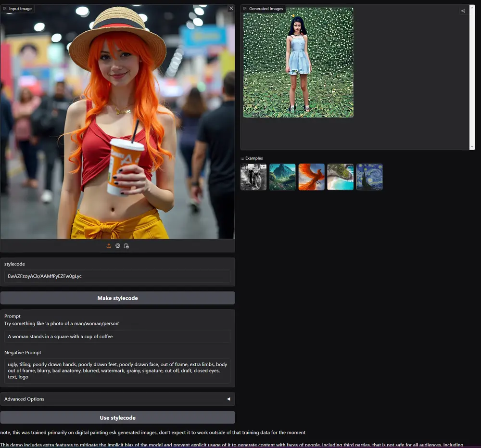Click the Generated Images scrollbar down arrow
Screen dimensions: 481x448
472,147
